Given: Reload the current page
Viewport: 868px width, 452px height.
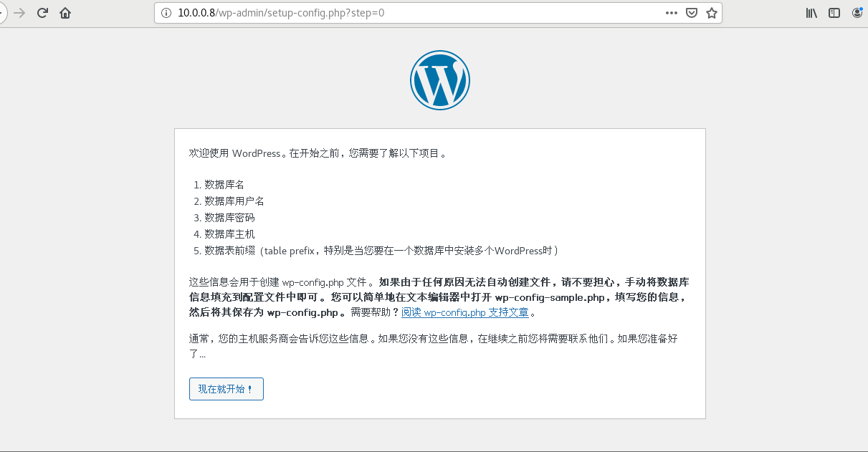Looking at the screenshot, I should pyautogui.click(x=42, y=13).
